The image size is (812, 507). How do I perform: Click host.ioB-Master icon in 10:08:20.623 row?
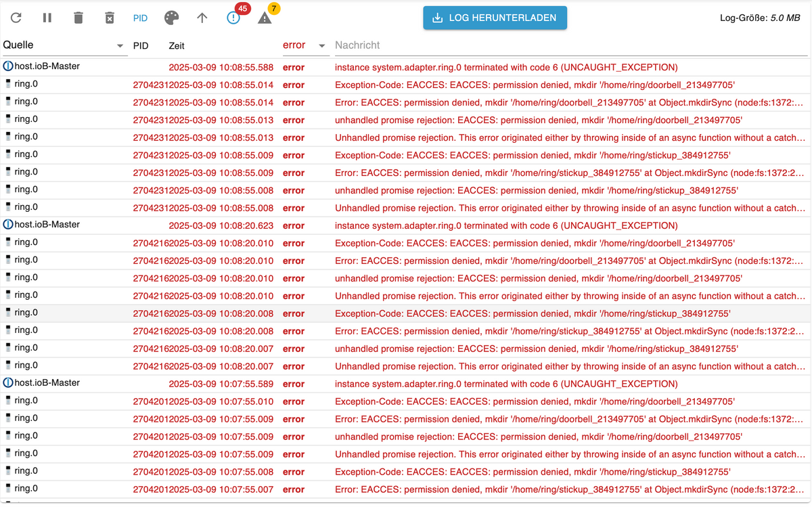8,225
